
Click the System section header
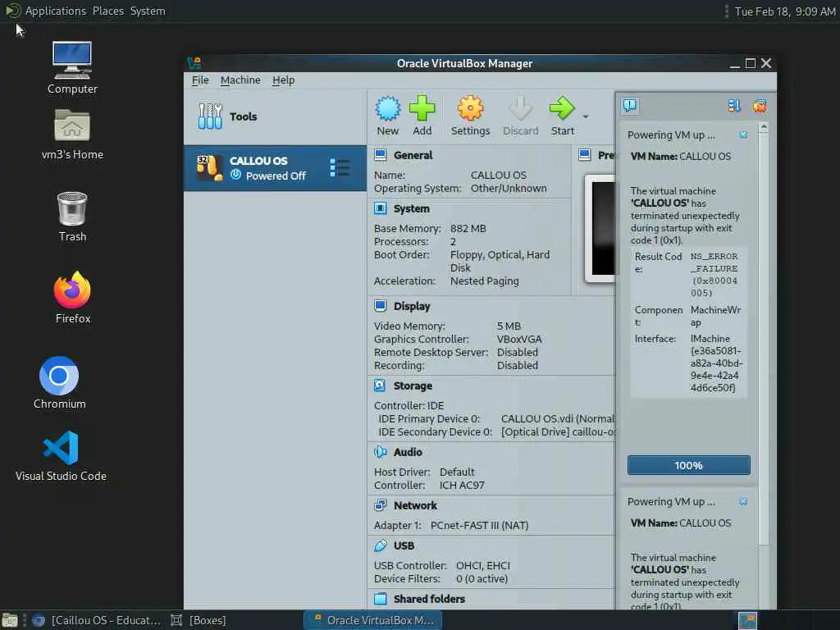[x=412, y=209]
